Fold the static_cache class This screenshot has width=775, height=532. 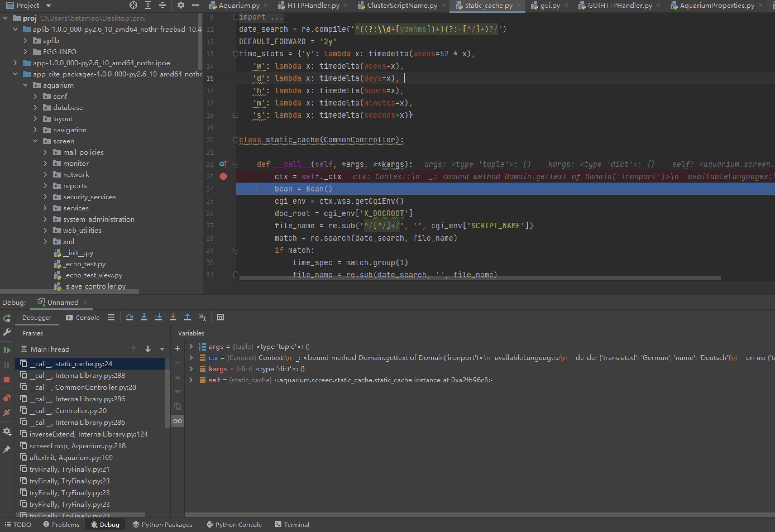point(236,140)
